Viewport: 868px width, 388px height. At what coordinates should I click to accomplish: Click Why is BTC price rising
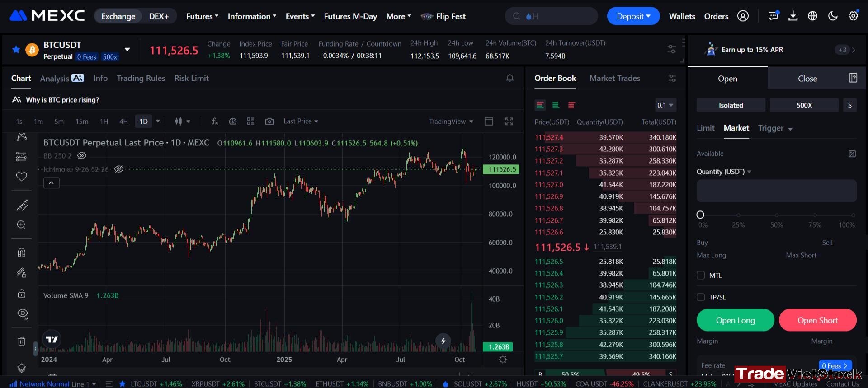pos(62,100)
